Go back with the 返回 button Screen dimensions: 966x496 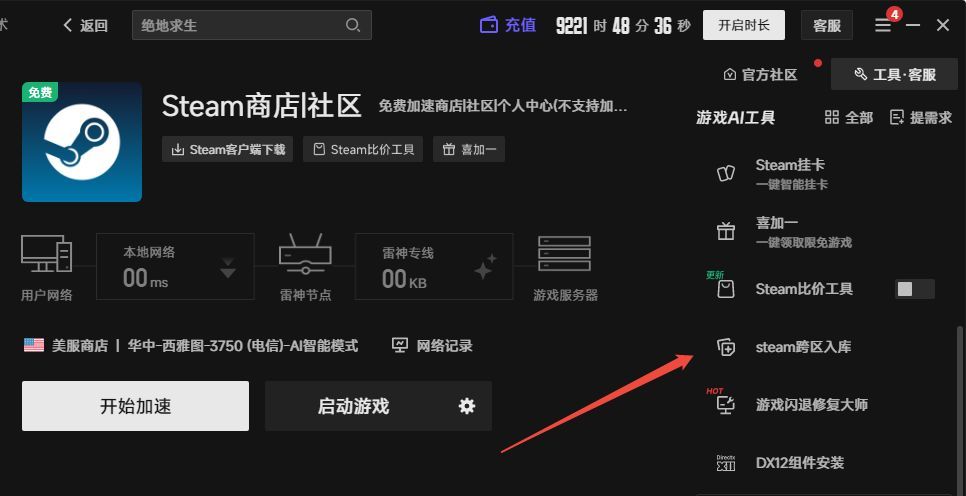86,25
